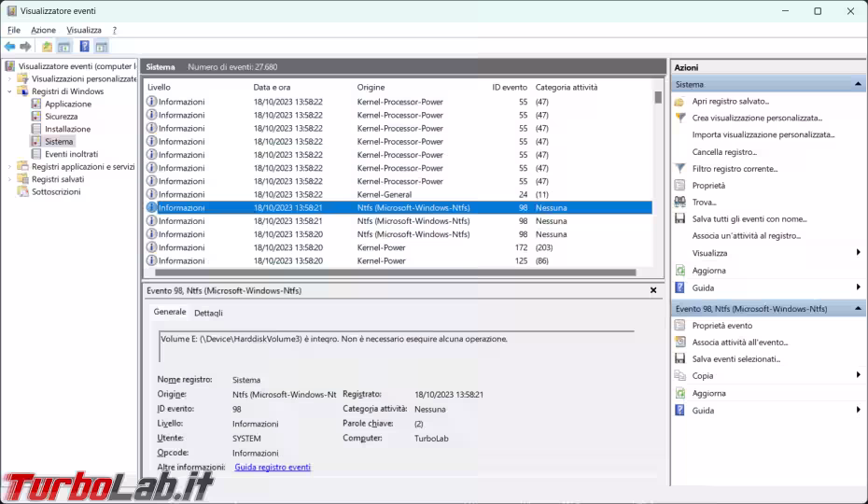Viewport: 868px width, 504px height.
Task: Click the Crea visualizzazione personalizzata funnel icon
Action: click(679, 118)
